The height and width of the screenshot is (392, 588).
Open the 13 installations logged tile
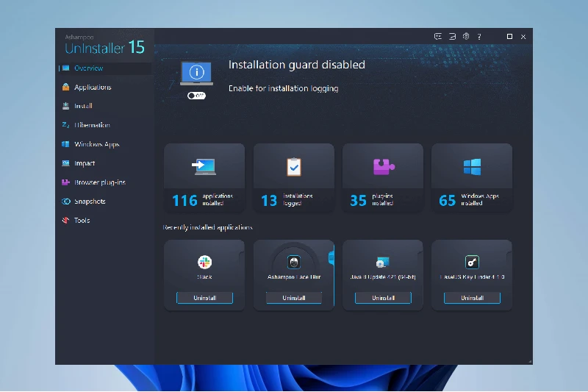point(293,178)
